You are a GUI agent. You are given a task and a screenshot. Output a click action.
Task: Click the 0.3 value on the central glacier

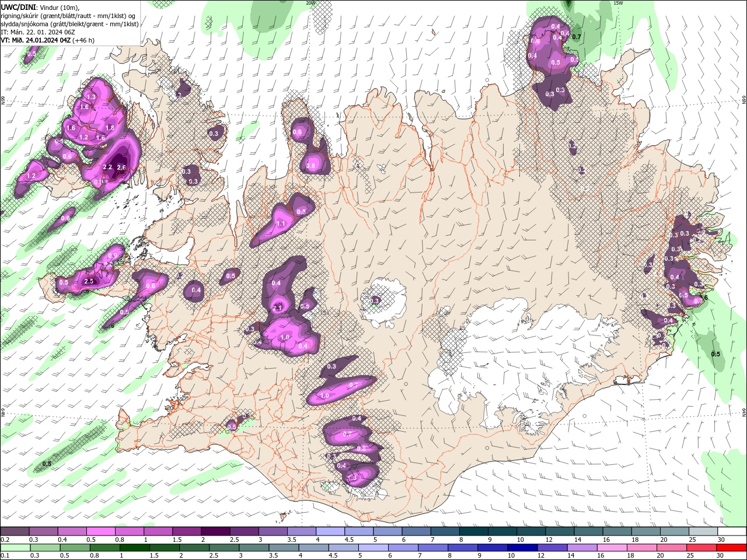pos(375,301)
